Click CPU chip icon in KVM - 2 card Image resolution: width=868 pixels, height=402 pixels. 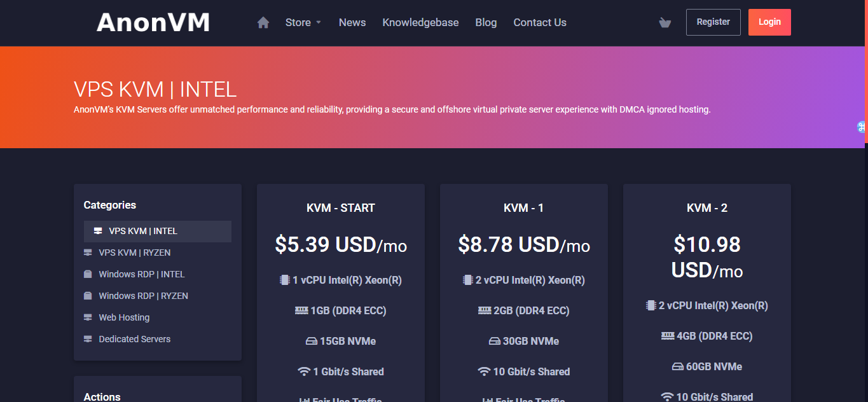651,305
